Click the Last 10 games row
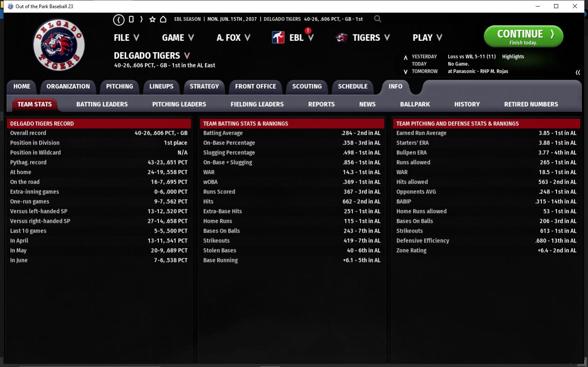This screenshot has height=367, width=588. [99, 231]
